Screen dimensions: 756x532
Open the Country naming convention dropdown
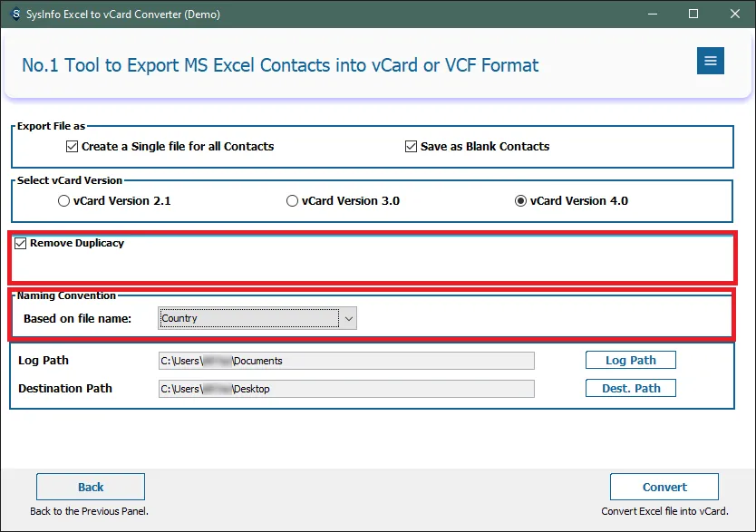pyautogui.click(x=248, y=318)
